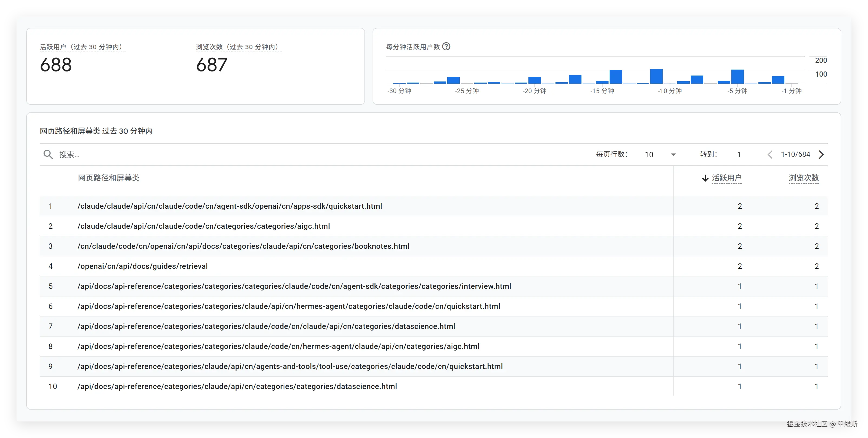Image resolution: width=868 pixels, height=438 pixels.
Task: Click the 网页路径和屏幕类 column header
Action: [x=109, y=178]
